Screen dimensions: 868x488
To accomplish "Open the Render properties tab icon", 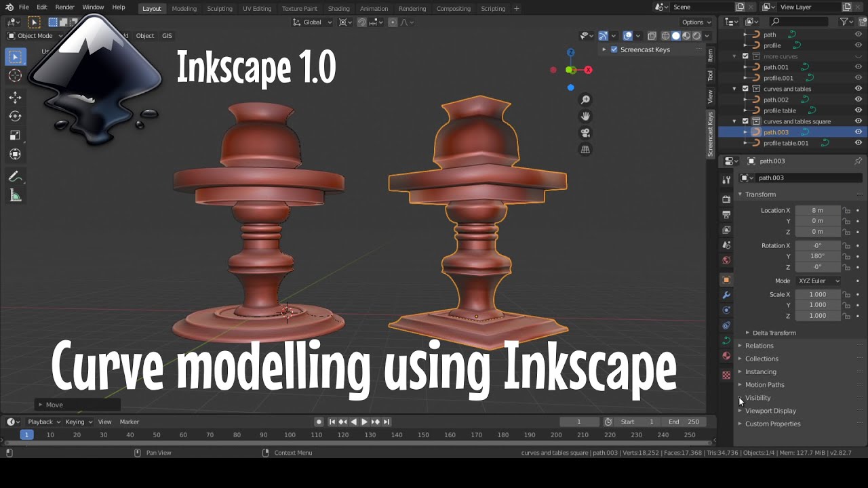I will point(726,199).
